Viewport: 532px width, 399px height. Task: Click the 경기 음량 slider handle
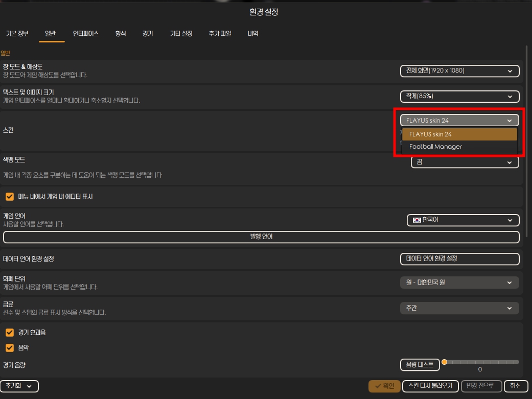click(444, 362)
